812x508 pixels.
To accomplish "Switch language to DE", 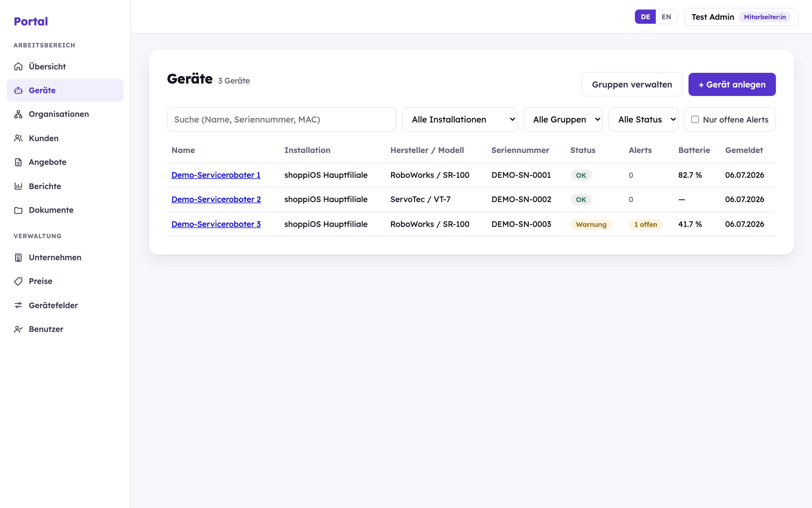I will (645, 17).
